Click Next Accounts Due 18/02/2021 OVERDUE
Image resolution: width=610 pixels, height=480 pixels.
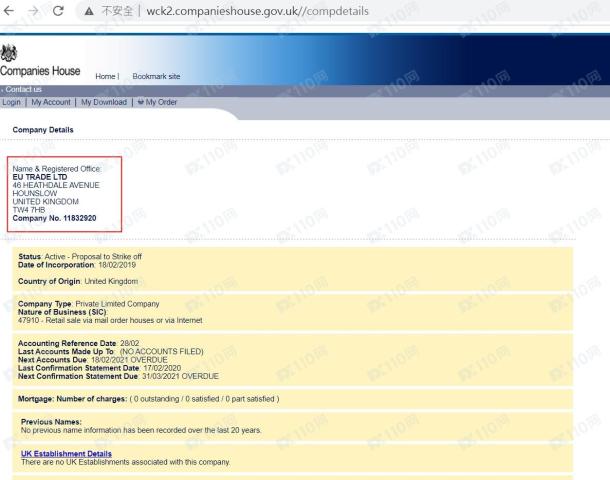click(93, 360)
